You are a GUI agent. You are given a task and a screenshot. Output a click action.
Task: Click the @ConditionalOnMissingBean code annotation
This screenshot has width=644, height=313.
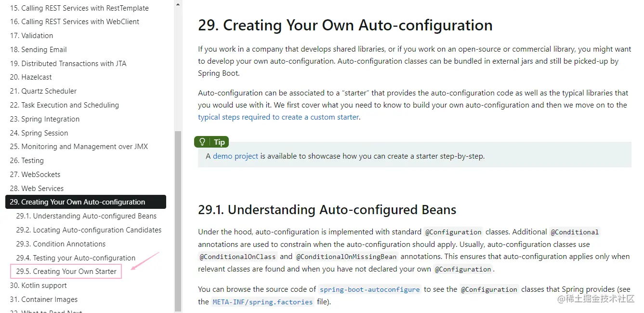(346, 257)
